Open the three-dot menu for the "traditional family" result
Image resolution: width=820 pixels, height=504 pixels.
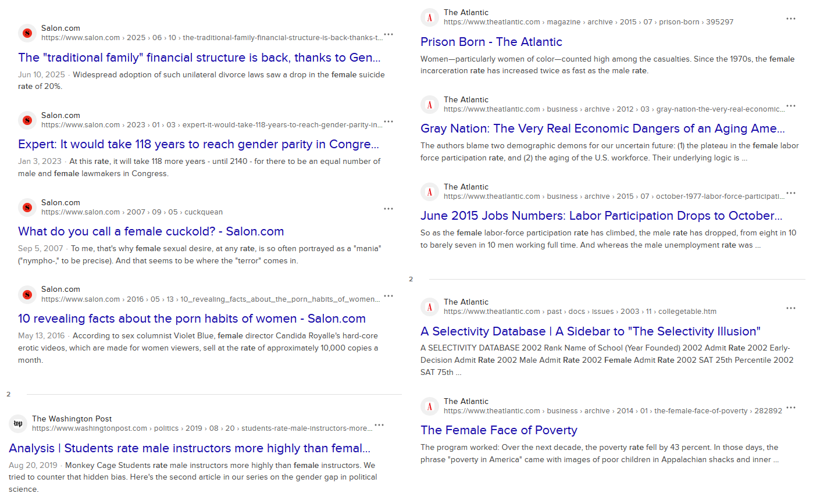(x=388, y=34)
